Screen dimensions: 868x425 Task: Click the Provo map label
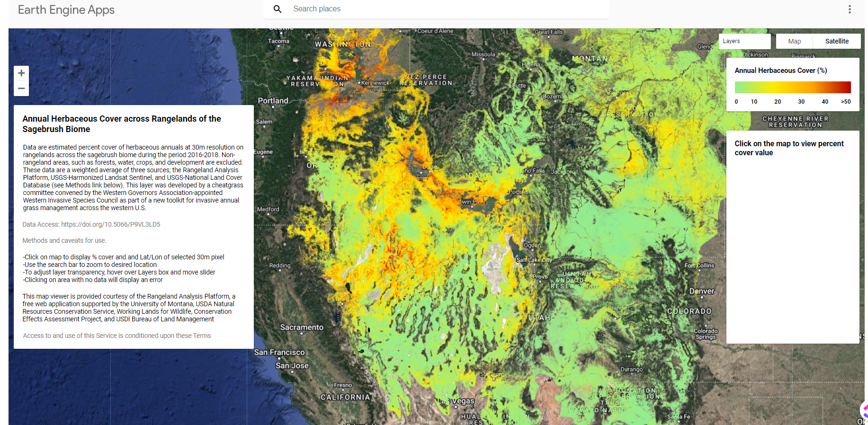pyautogui.click(x=540, y=277)
